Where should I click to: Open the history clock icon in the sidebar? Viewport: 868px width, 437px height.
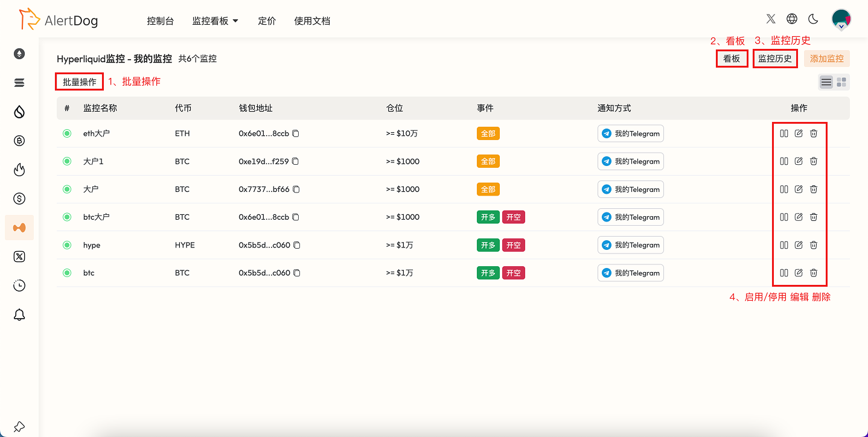(19, 285)
